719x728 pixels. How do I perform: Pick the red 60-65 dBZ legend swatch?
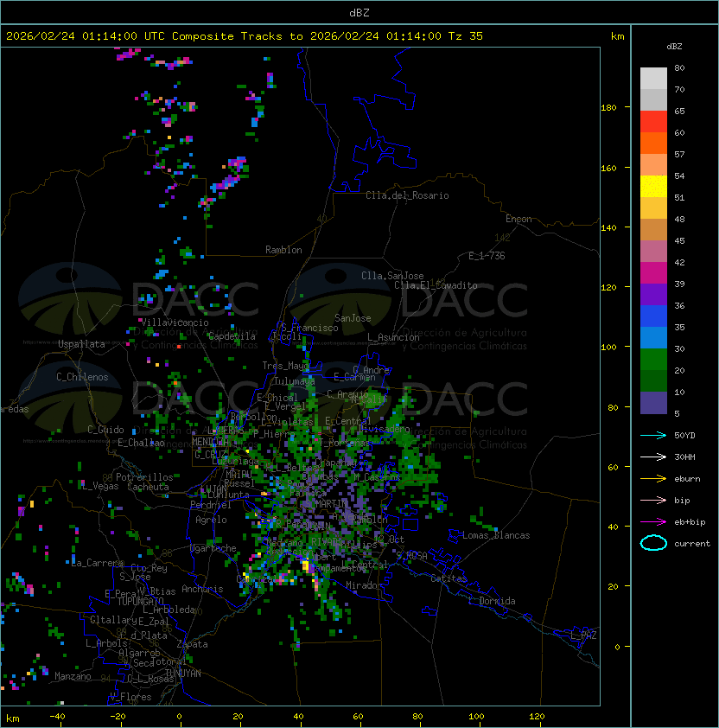coord(653,122)
